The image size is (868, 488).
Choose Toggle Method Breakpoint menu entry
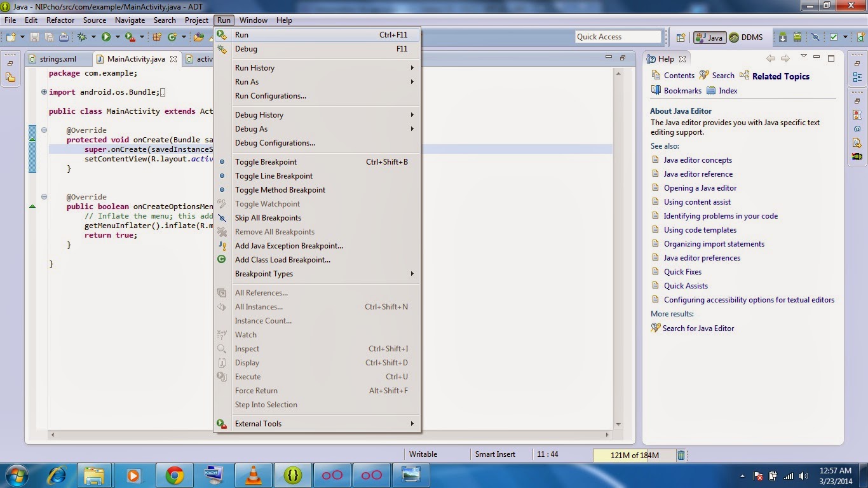point(317,190)
